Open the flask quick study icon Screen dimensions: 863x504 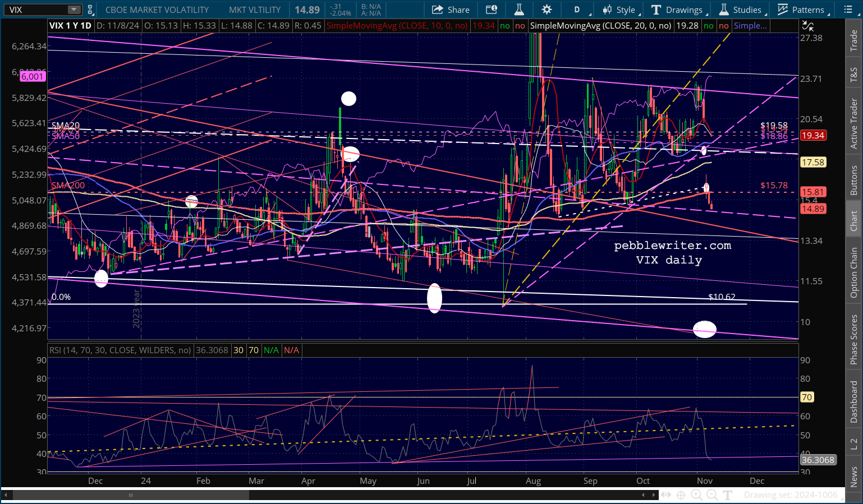(x=519, y=10)
